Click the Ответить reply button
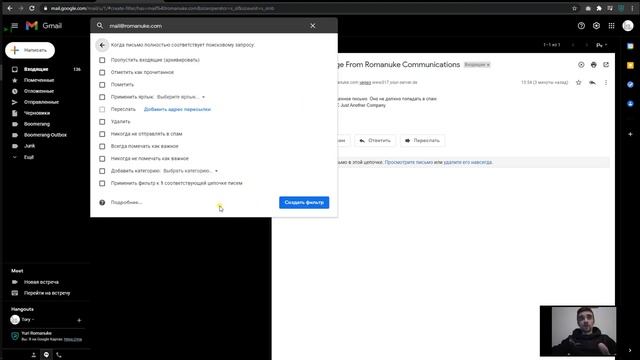Screen dimensions: 640x360 click(375, 140)
